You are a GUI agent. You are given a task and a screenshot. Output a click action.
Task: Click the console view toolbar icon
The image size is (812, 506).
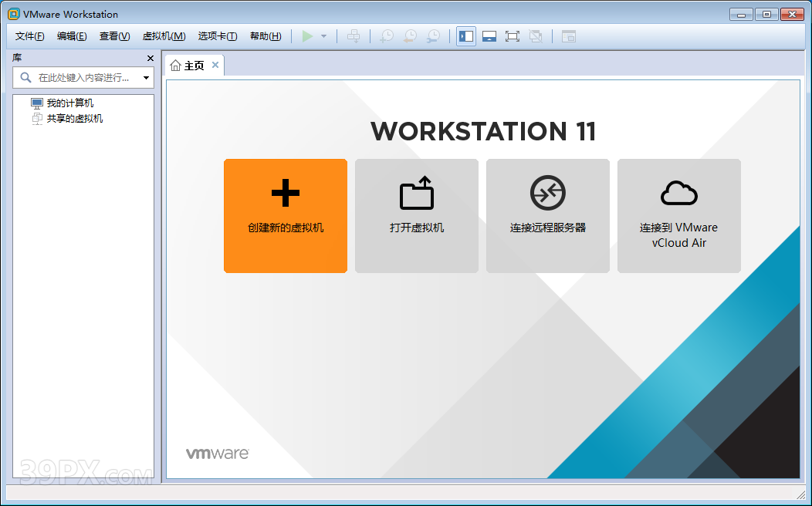click(569, 36)
